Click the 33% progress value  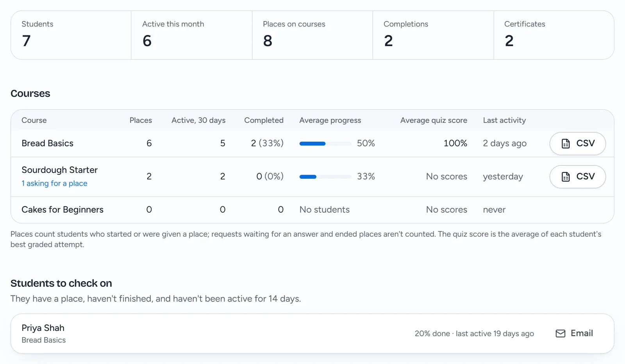(366, 176)
